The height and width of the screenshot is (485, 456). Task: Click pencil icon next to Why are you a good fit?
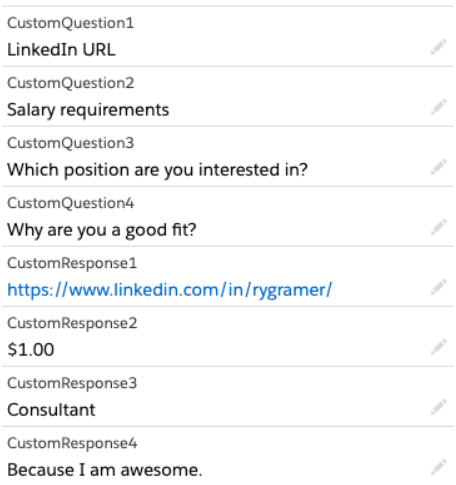click(438, 227)
